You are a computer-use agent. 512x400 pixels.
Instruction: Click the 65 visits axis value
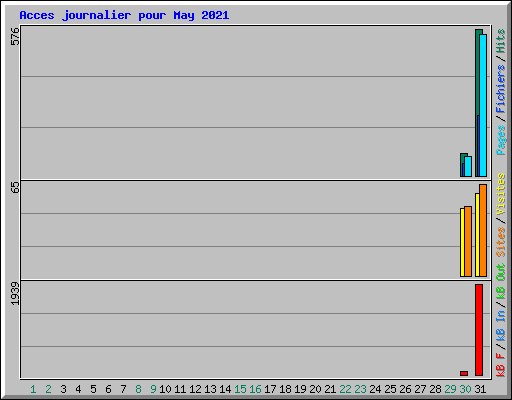coord(15,187)
